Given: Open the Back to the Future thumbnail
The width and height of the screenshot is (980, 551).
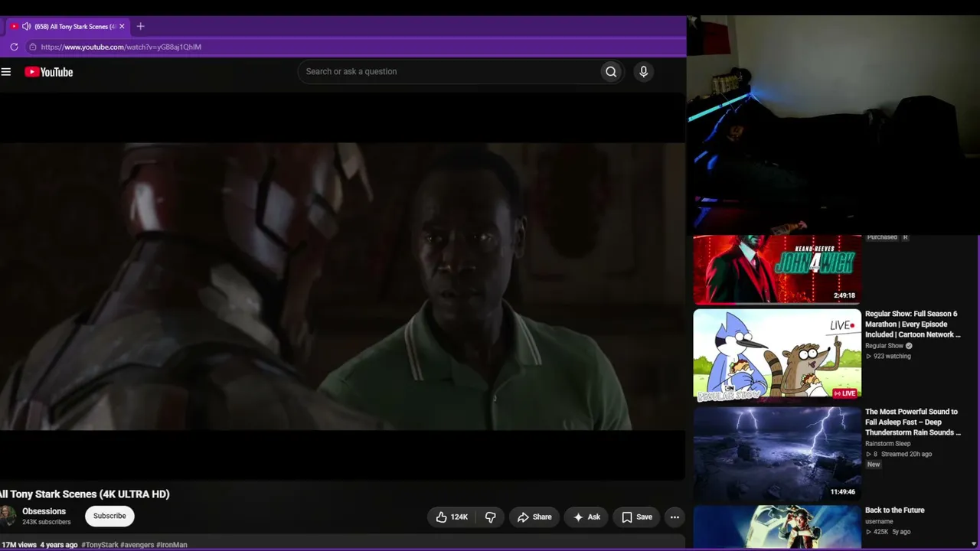Looking at the screenshot, I should [777, 527].
